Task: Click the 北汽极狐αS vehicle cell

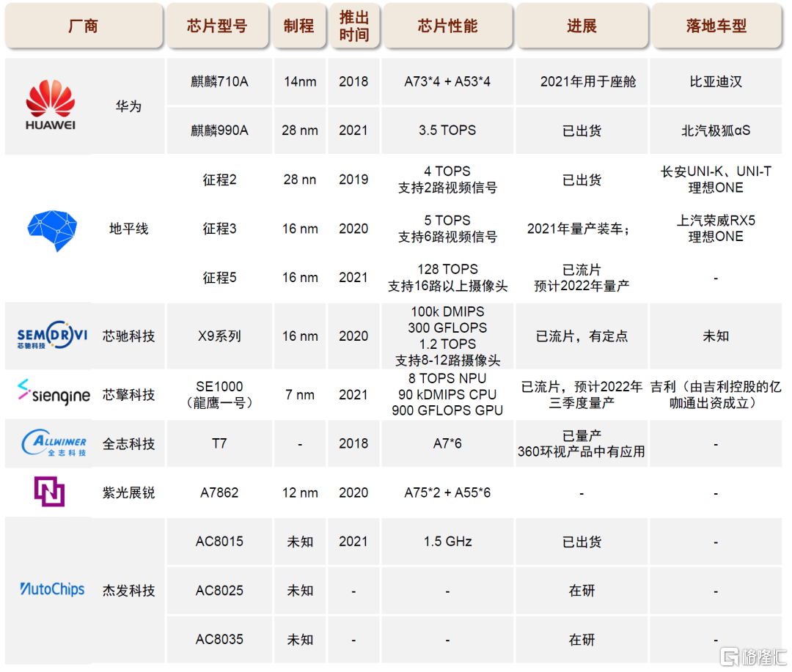Action: [716, 130]
